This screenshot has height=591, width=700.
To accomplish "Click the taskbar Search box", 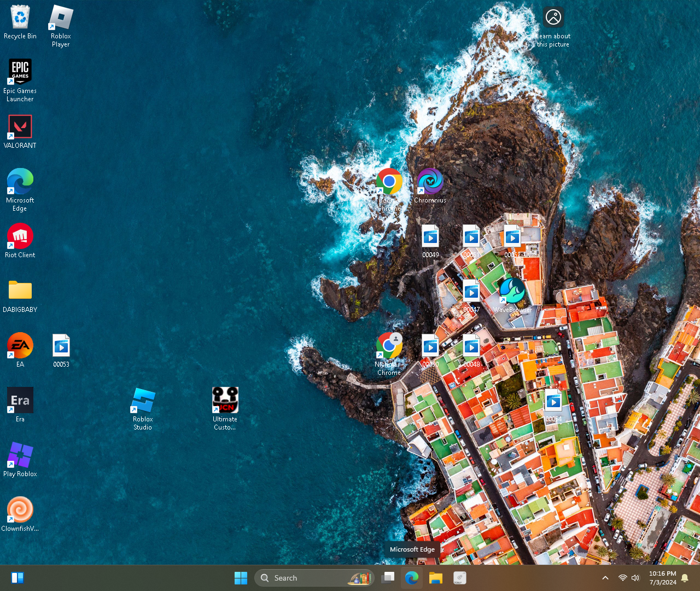I will tap(314, 578).
